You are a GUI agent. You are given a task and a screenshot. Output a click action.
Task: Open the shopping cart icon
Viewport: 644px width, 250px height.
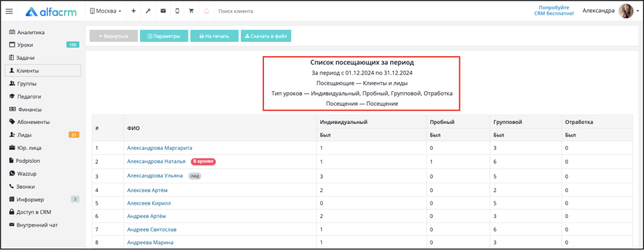(x=192, y=11)
